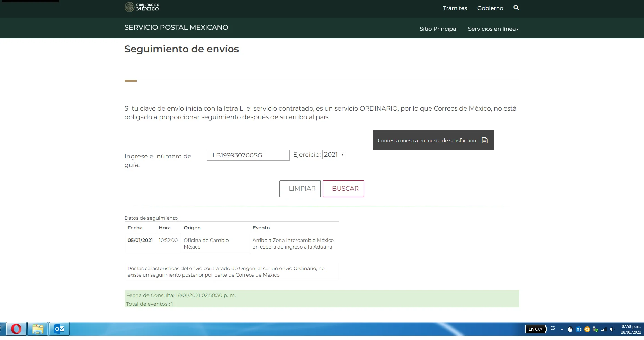Select the Seguimiento de envíos heading
Screen dimensions: 644x340
coord(181,49)
